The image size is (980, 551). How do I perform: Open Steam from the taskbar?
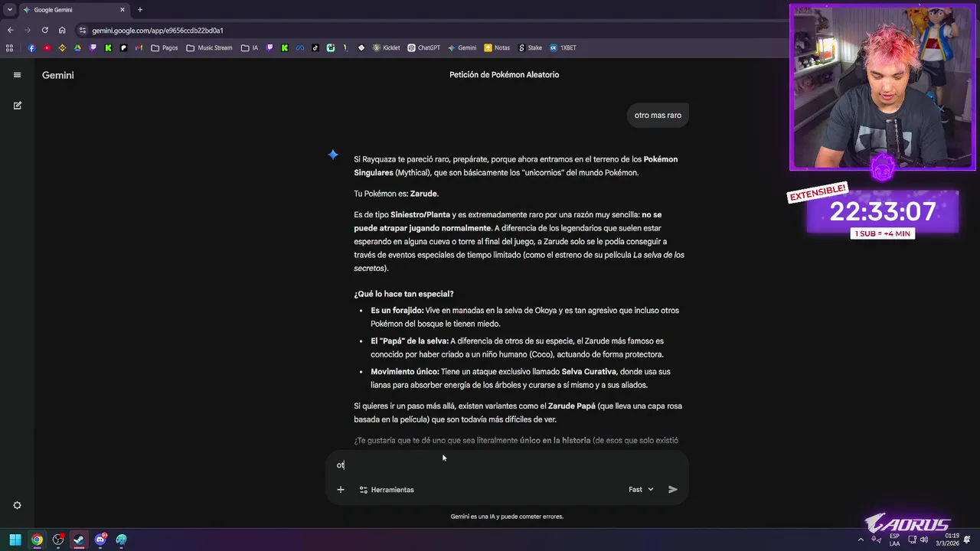79,540
